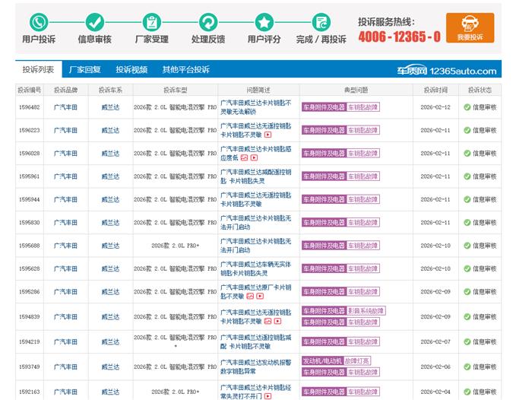532x400 pixels.
Task: Open video icon on complaint 1596223
Action: (x=267, y=135)
